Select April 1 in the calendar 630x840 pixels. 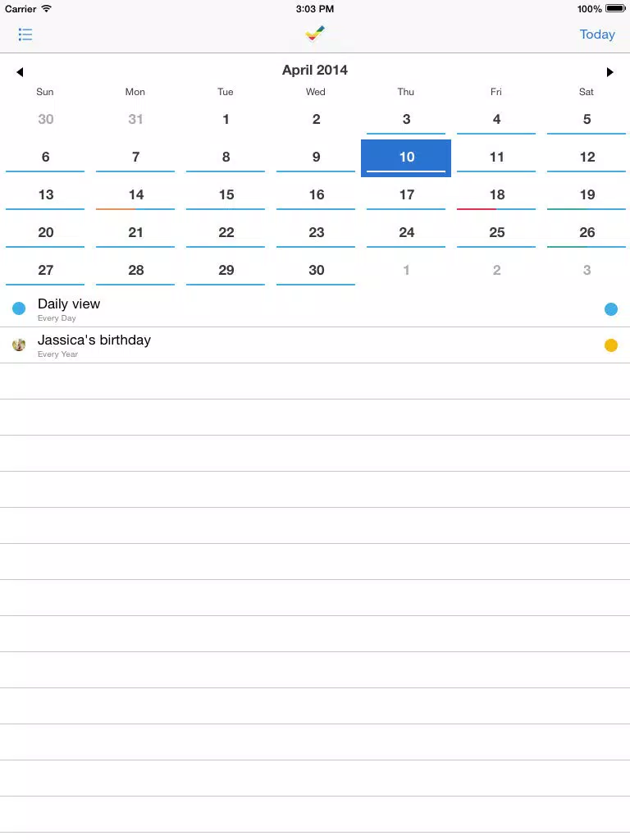point(226,120)
